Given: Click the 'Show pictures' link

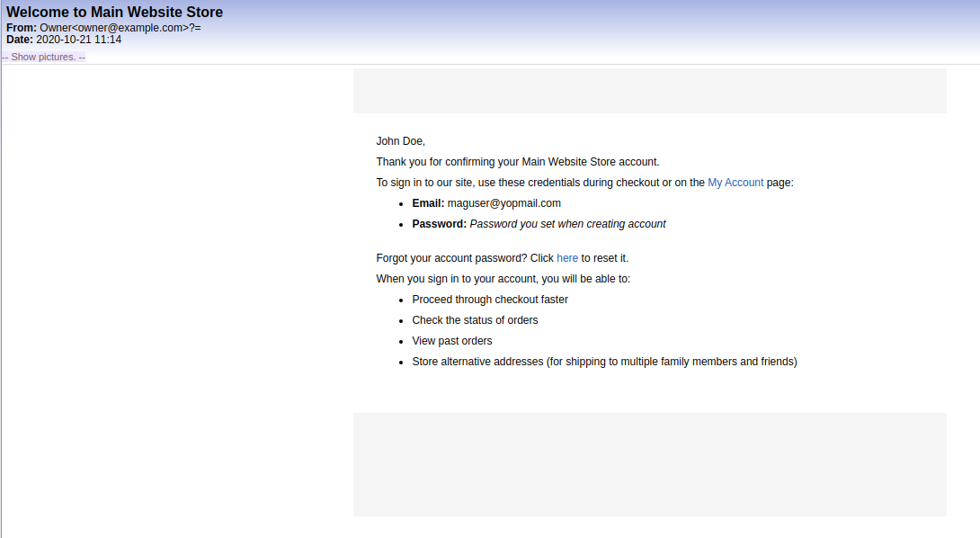Looking at the screenshot, I should 44,57.
